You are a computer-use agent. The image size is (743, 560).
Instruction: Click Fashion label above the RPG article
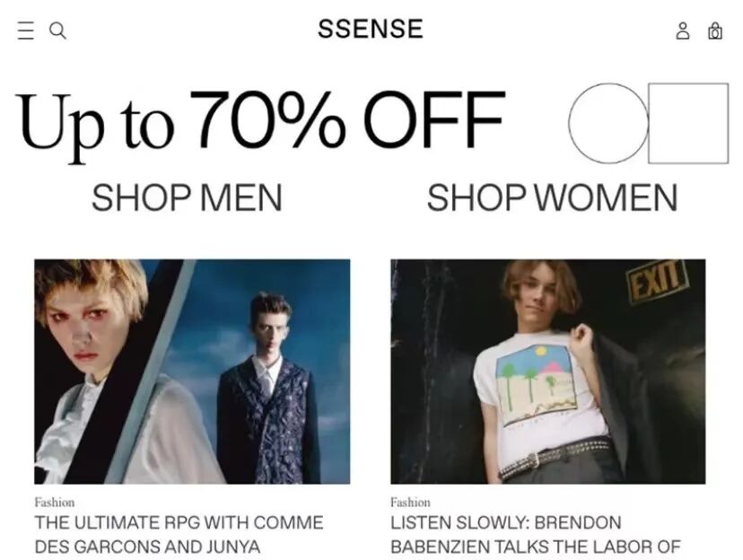coord(55,502)
